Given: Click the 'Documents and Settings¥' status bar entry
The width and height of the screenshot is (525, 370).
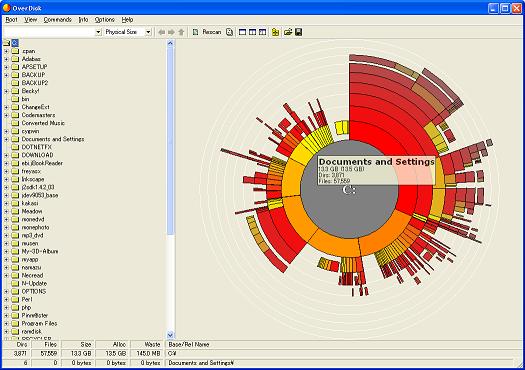Looking at the screenshot, I should [x=340, y=363].
